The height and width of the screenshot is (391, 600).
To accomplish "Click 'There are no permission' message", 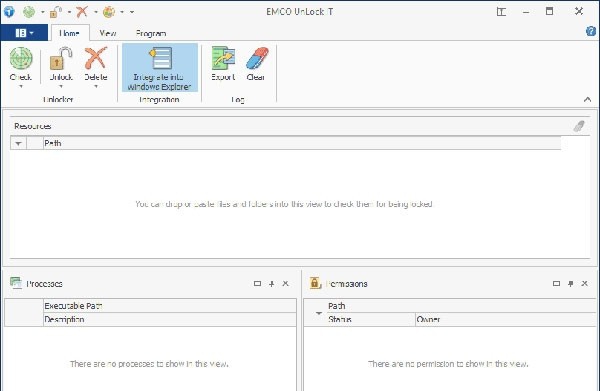I will coord(448,364).
